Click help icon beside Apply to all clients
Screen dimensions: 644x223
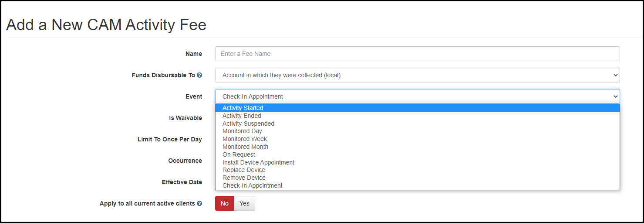[199, 203]
